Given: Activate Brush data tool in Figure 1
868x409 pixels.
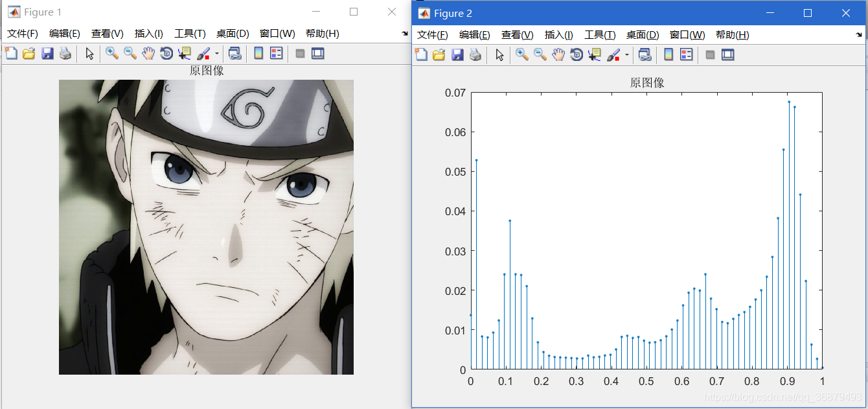Looking at the screenshot, I should (x=203, y=53).
